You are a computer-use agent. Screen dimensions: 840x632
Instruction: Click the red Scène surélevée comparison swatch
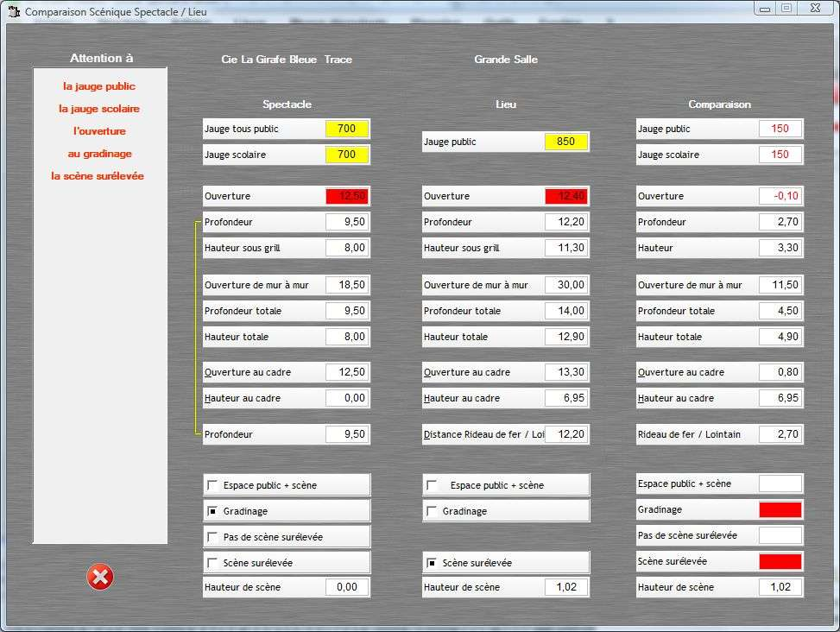(780, 561)
